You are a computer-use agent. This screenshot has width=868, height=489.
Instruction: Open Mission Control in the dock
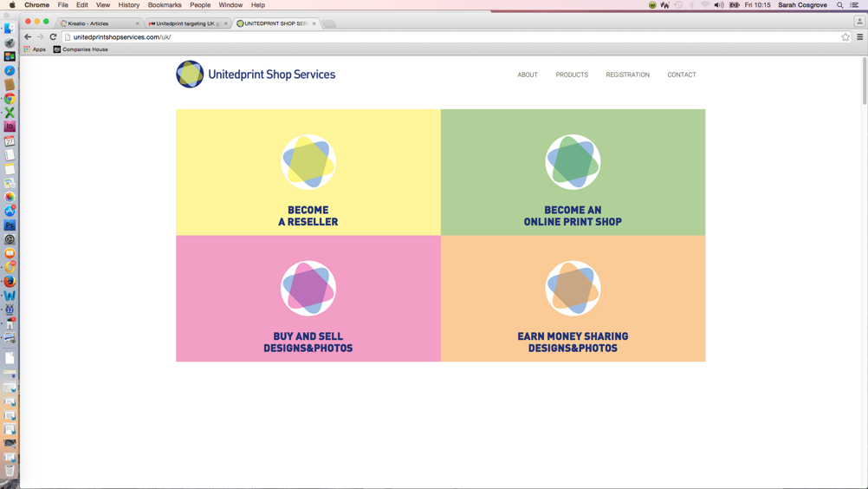point(10,56)
